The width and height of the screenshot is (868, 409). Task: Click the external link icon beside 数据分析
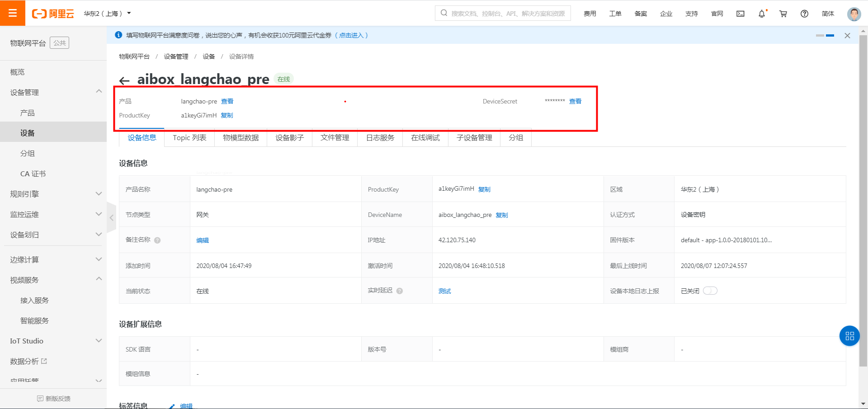tap(44, 361)
